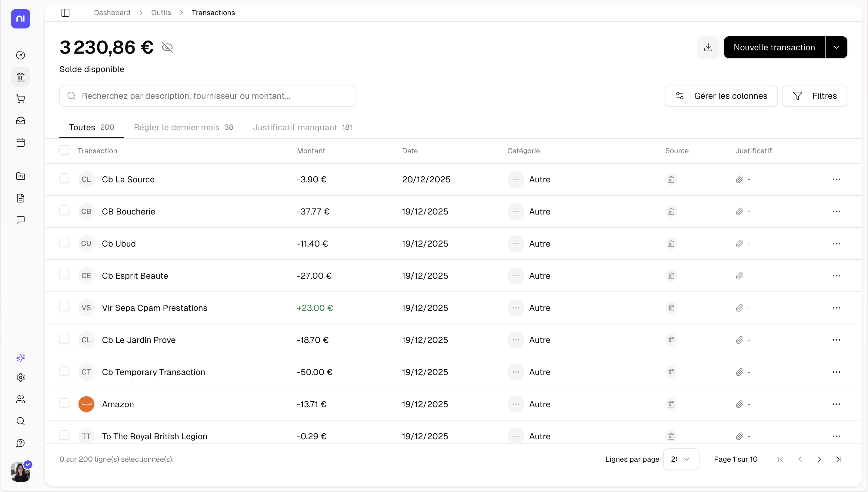Open the Lignes par page dropdown
This screenshot has width=868, height=492.
(681, 459)
